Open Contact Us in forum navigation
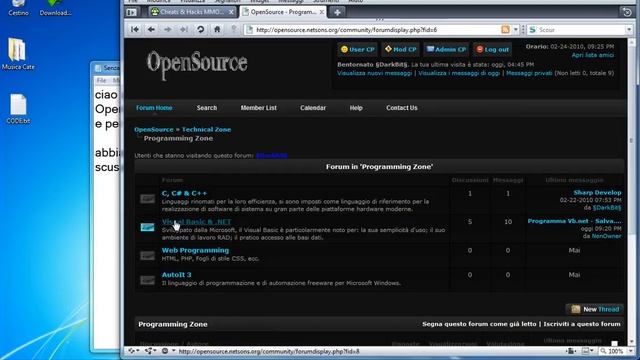The width and height of the screenshot is (640, 360). coord(402,108)
